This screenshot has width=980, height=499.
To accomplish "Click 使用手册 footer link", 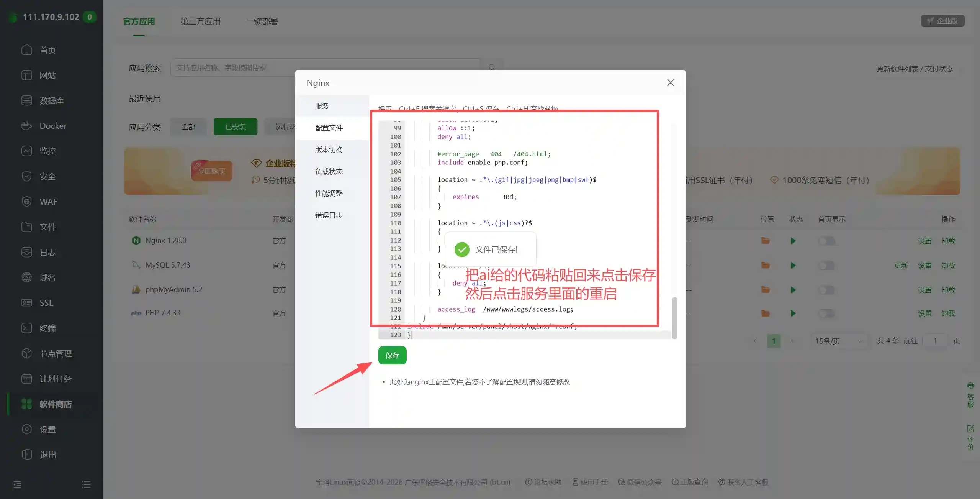I will pyautogui.click(x=590, y=482).
